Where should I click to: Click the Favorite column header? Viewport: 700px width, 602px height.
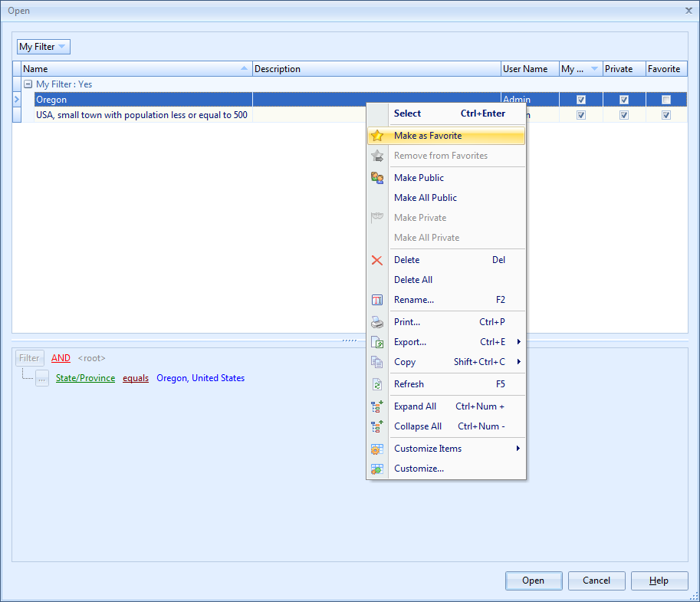pos(666,69)
